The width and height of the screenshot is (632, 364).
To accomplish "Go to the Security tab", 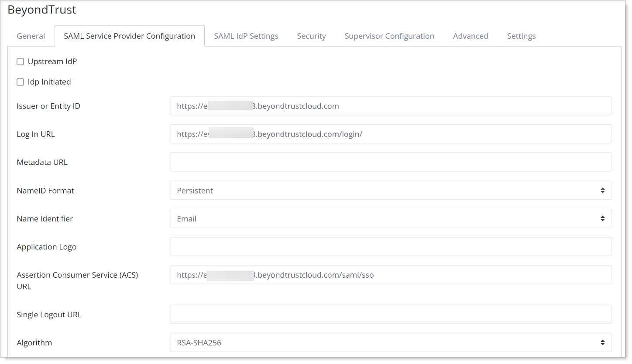I will coord(312,36).
